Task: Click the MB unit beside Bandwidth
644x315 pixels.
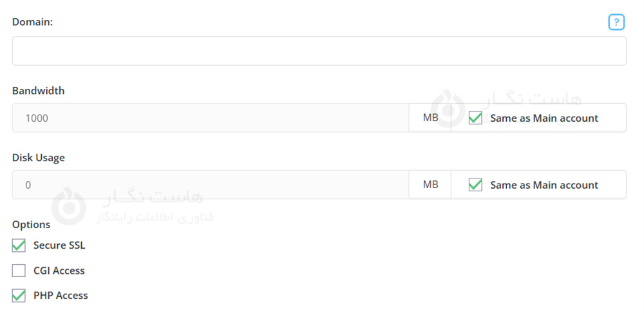Action: [x=430, y=118]
